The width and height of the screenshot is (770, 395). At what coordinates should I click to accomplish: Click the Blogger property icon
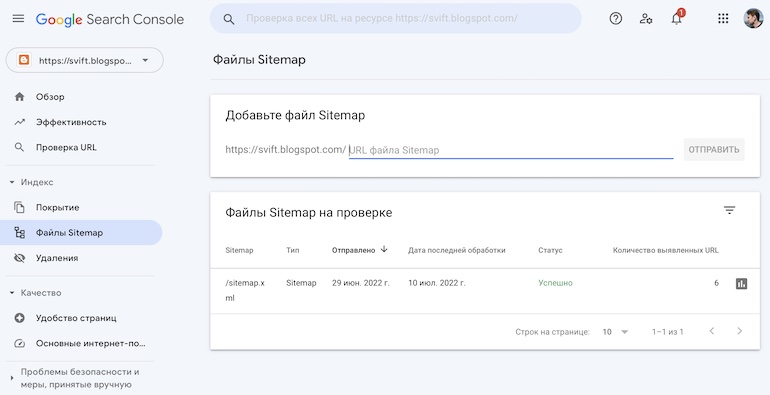[24, 60]
